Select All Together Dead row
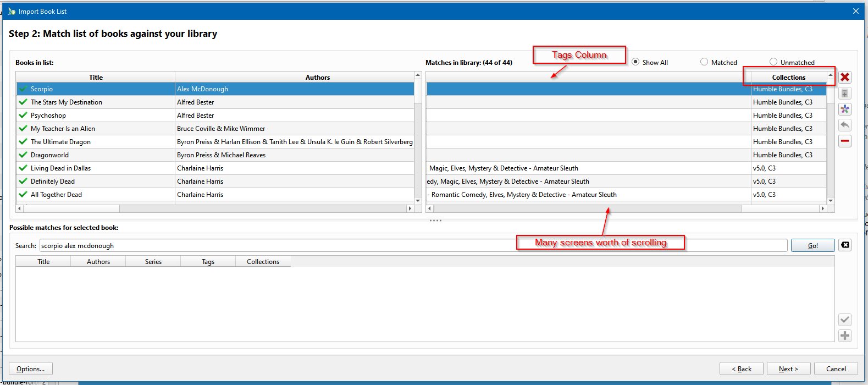This screenshot has height=385, width=868. point(215,194)
